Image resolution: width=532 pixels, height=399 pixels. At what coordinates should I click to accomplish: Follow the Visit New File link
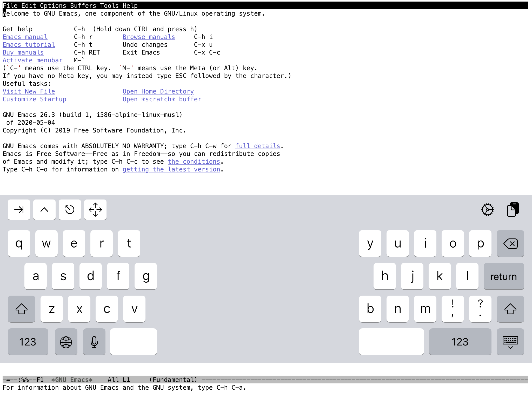[x=29, y=91]
